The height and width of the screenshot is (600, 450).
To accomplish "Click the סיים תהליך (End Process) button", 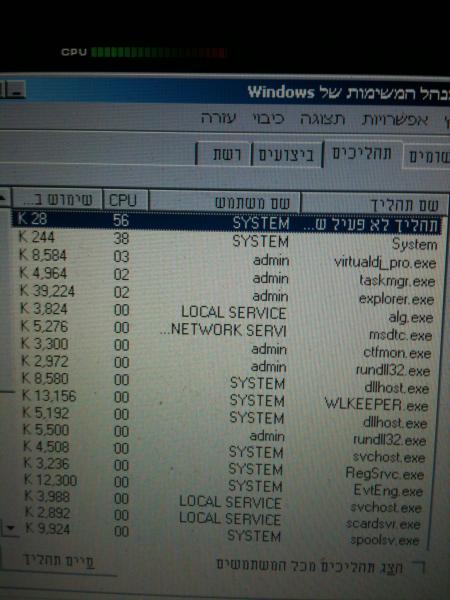I will (57, 561).
